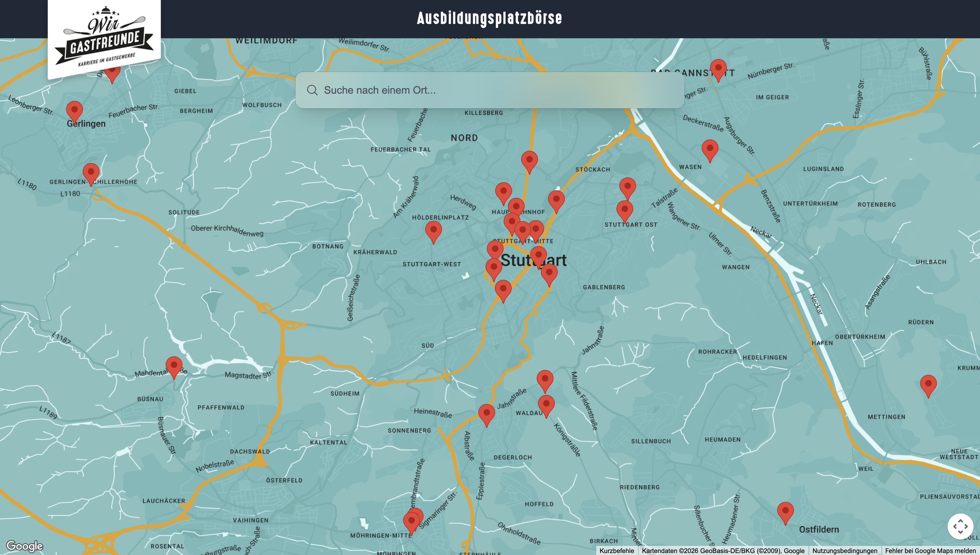This screenshot has width=980, height=555.
Task: Click the pin at Bad Cannstatt
Action: pyautogui.click(x=718, y=68)
